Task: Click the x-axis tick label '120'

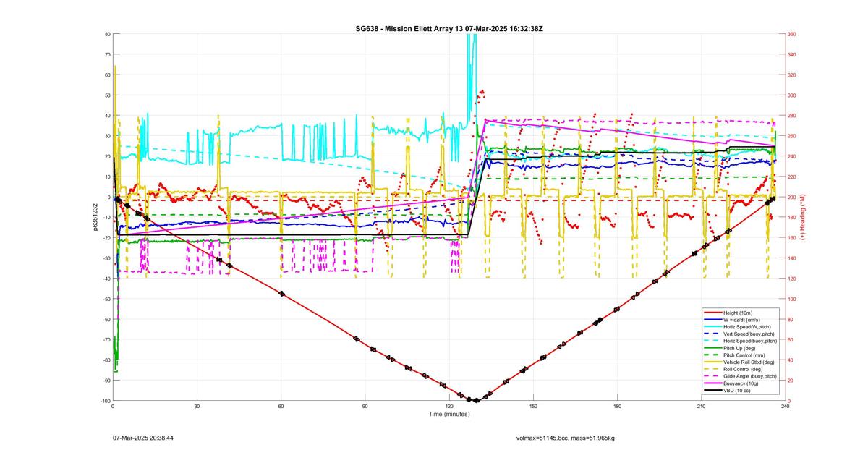Action: click(449, 407)
